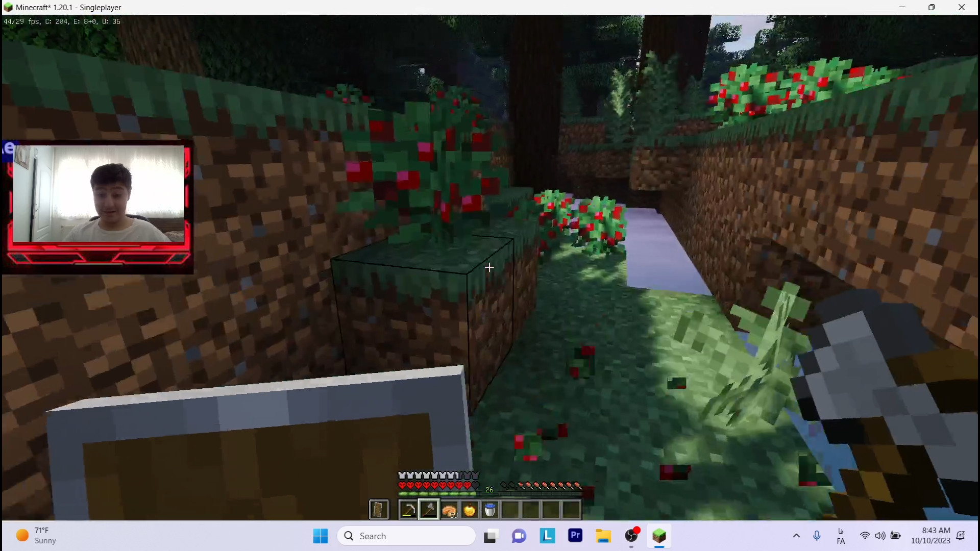Open the volume control icon
The height and width of the screenshot is (551, 980).
tap(880, 536)
